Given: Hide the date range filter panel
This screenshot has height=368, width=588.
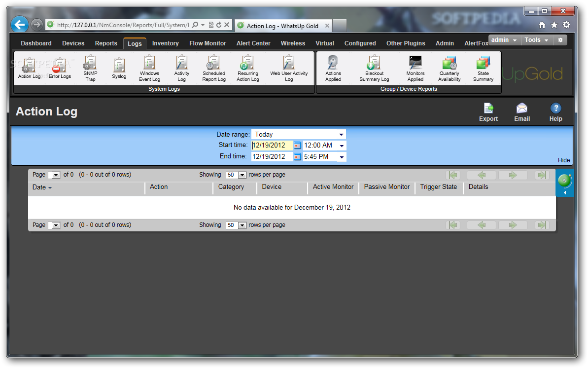Looking at the screenshot, I should [563, 160].
